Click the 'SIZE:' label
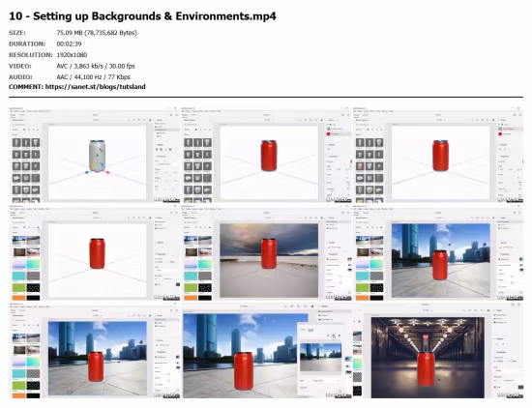 [x=17, y=33]
